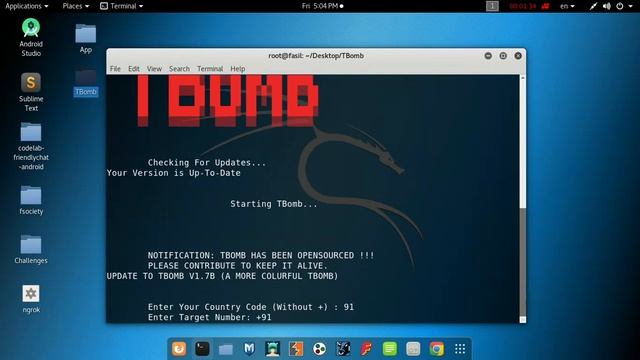
Task: Open the green notes icon in dock
Action: tap(390, 349)
